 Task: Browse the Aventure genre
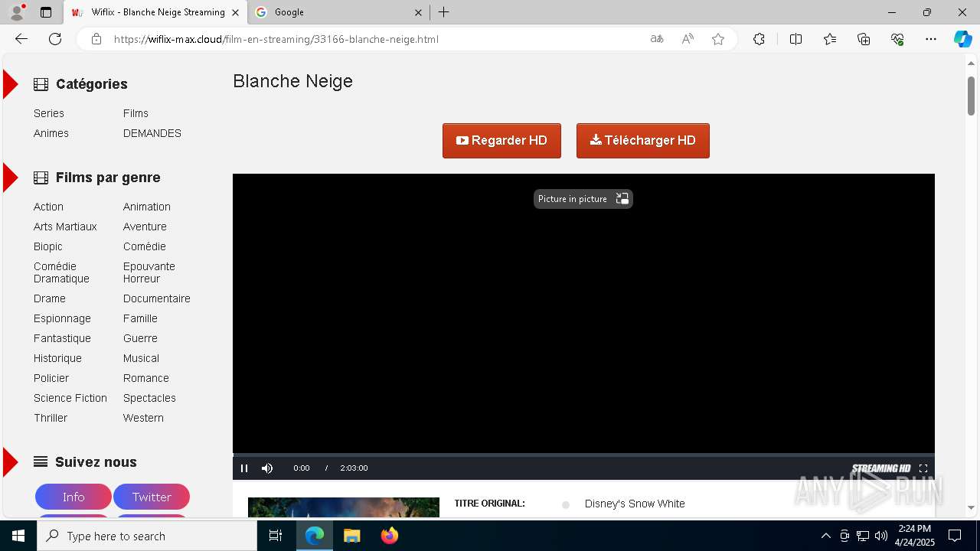(145, 227)
